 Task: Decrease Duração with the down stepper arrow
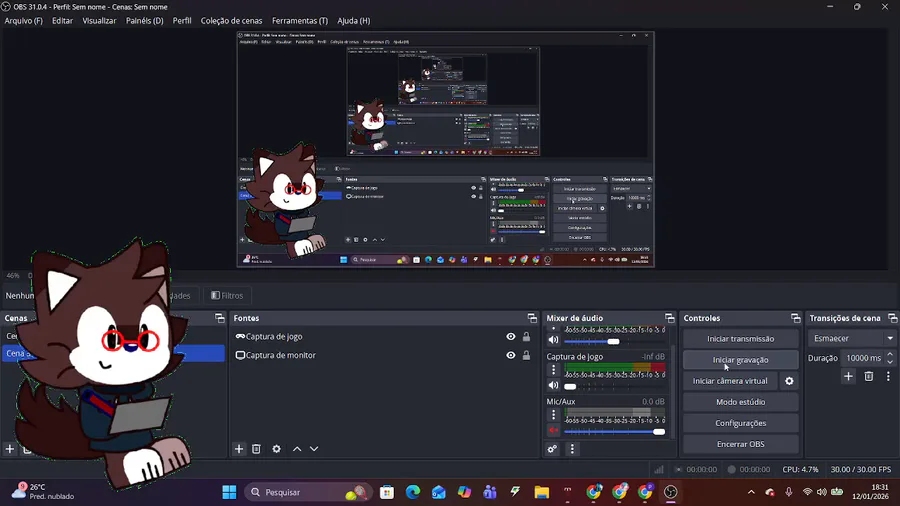click(x=890, y=362)
